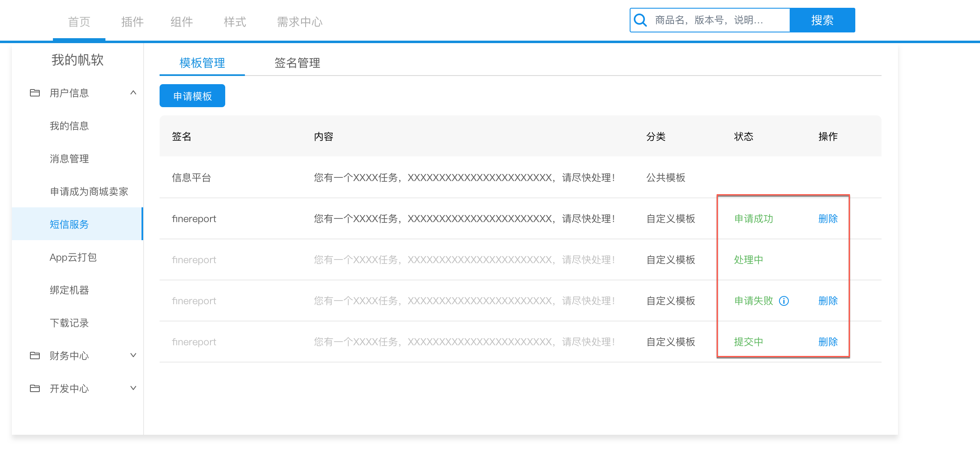Expand the 财务中心 section chevron
The image size is (980, 452).
(x=133, y=356)
